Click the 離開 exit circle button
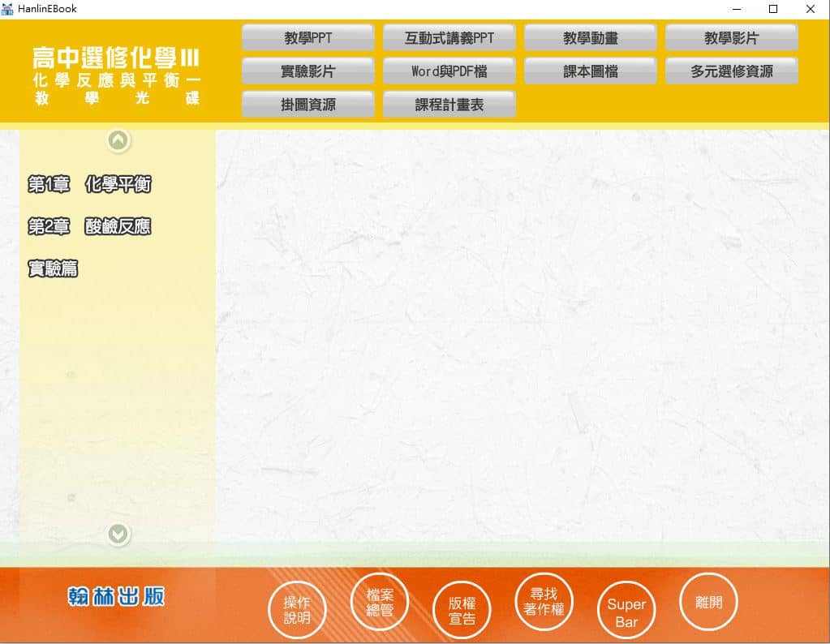The width and height of the screenshot is (830, 644). click(709, 602)
